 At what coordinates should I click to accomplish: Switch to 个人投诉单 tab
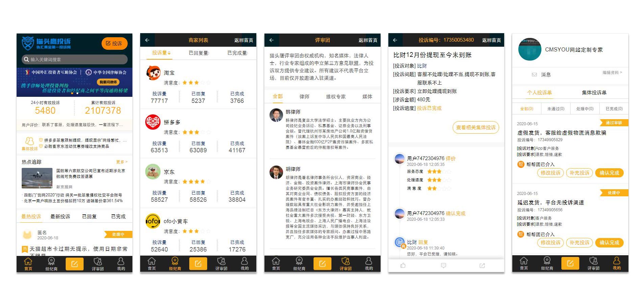[x=539, y=92]
